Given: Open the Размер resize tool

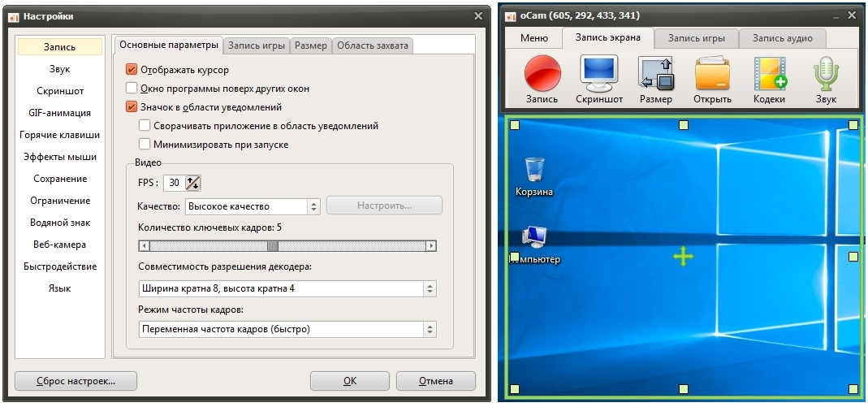Looking at the screenshot, I should click(655, 76).
